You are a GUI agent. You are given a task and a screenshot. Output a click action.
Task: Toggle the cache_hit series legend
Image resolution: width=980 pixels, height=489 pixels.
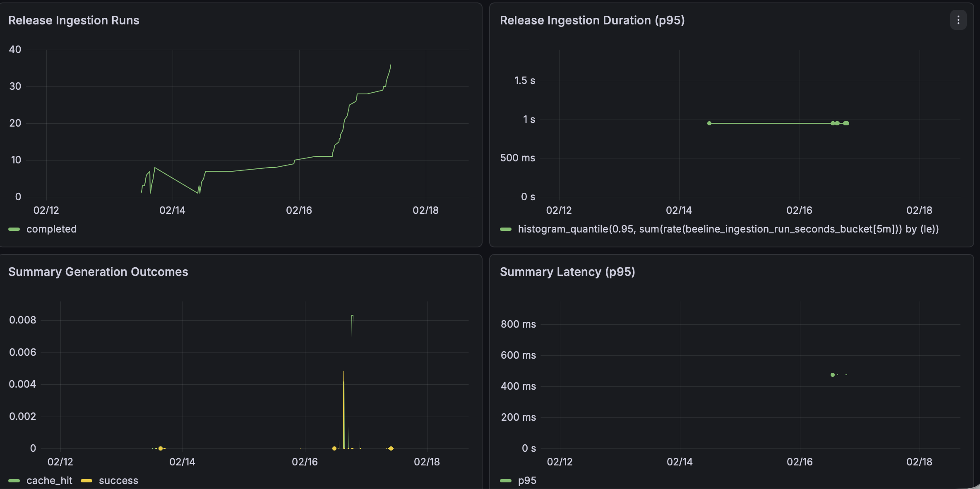pyautogui.click(x=49, y=481)
